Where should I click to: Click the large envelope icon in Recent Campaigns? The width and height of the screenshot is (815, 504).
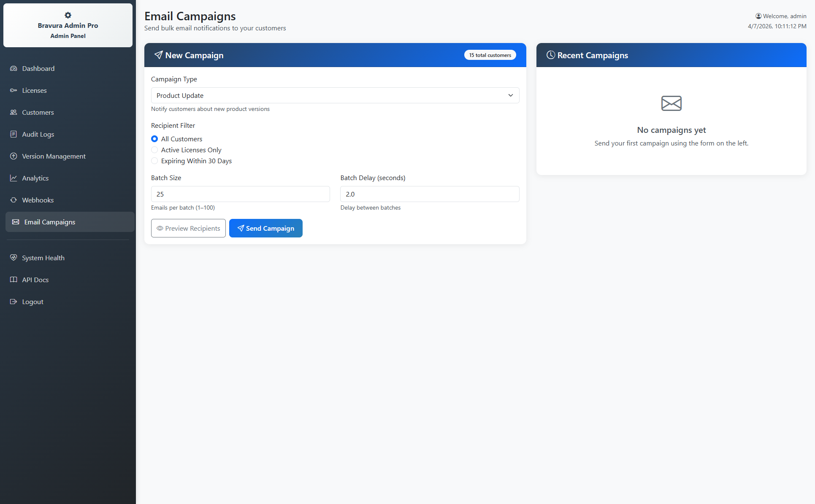pos(671,103)
